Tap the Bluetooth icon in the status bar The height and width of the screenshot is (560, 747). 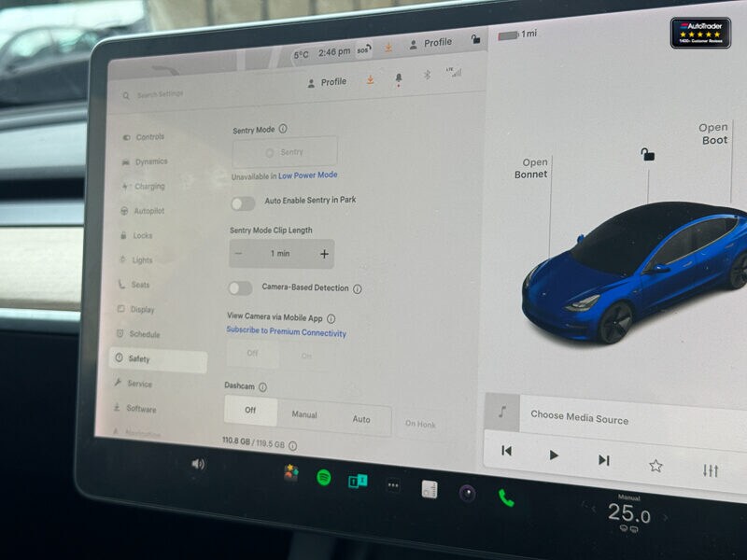pyautogui.click(x=428, y=77)
